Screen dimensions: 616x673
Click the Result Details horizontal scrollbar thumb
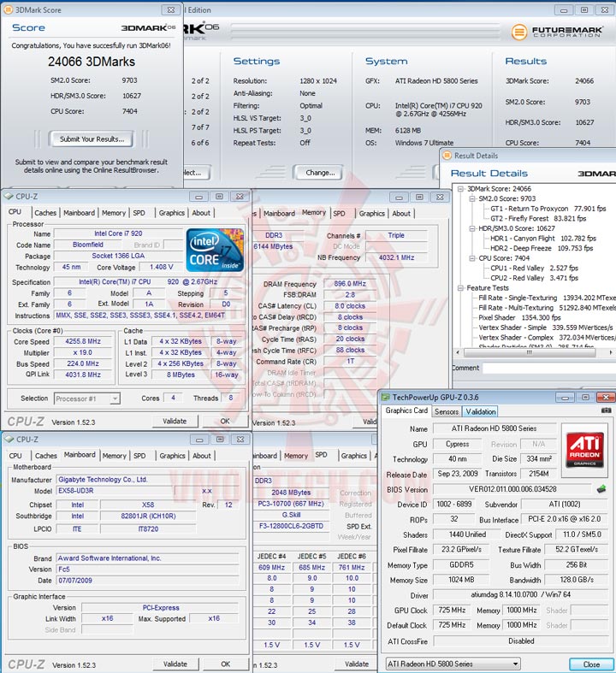click(x=530, y=352)
